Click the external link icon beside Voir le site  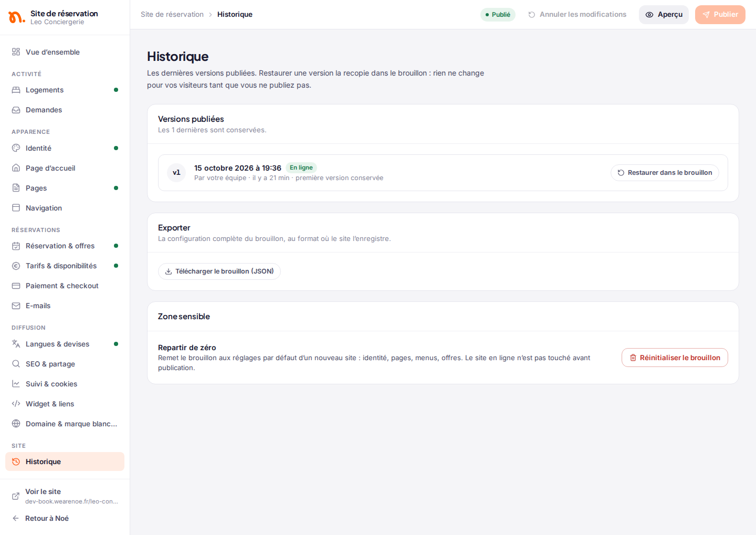point(16,496)
